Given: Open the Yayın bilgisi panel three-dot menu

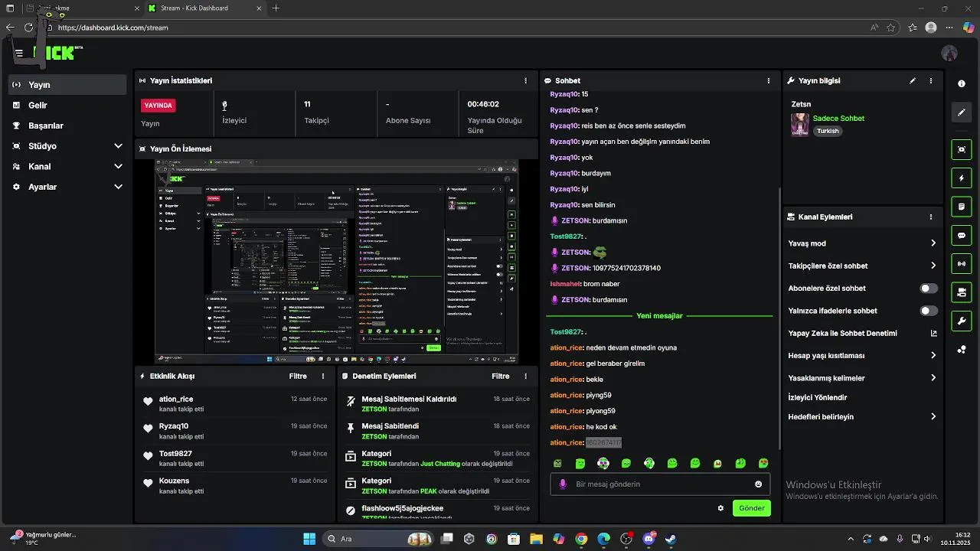Looking at the screenshot, I should point(931,80).
